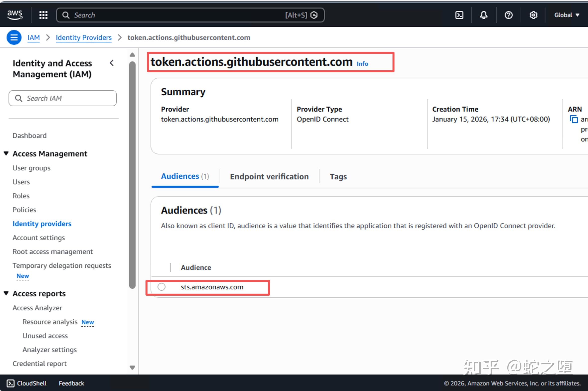Click the Feedback link

71,383
